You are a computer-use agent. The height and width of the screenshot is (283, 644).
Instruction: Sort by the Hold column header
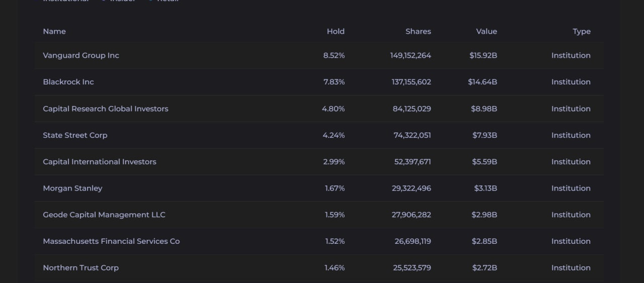point(336,31)
